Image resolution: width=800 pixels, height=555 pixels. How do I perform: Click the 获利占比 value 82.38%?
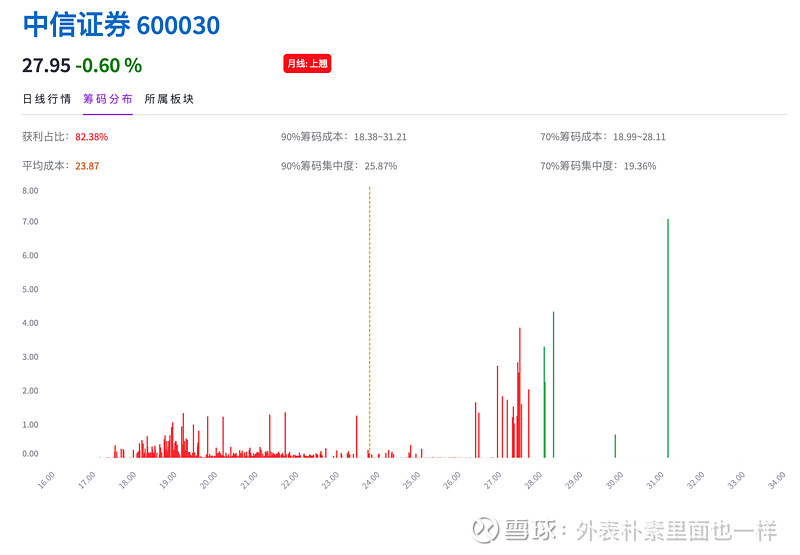[91, 137]
